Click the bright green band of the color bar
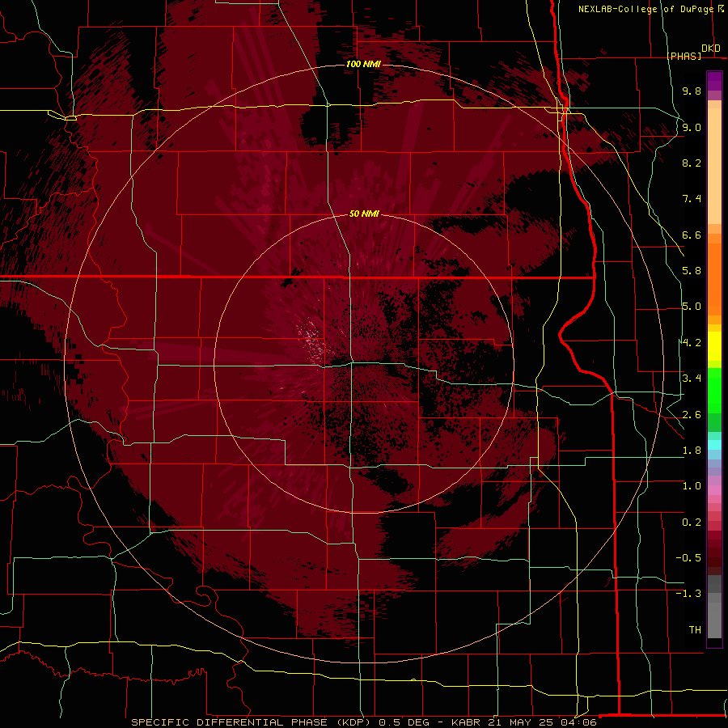Image resolution: width=728 pixels, height=728 pixels. [714, 390]
